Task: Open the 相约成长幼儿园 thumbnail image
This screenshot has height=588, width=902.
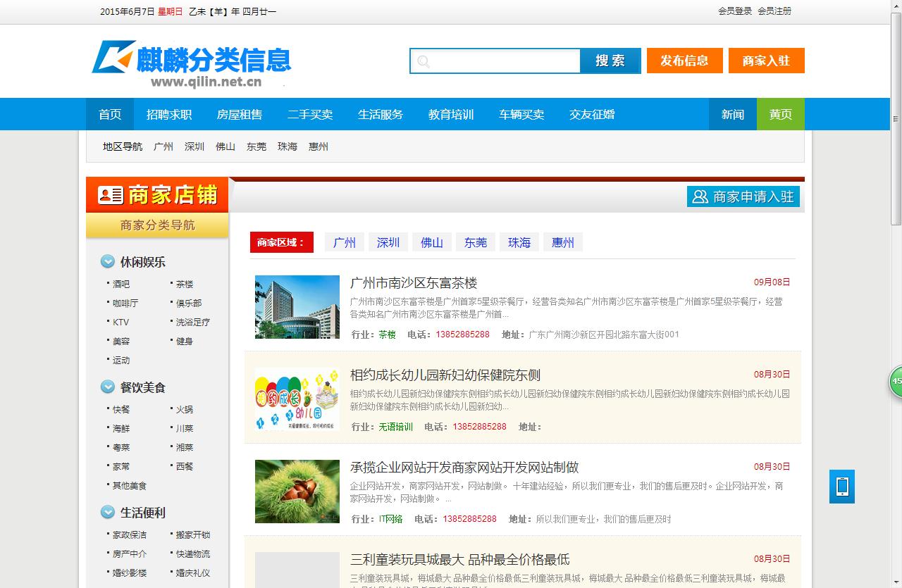Action: 297,399
